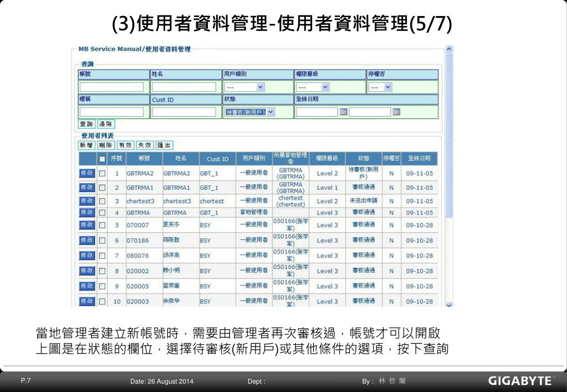The height and width of the screenshot is (392, 567).
Task: Click the 有效 enable button
Action: (x=125, y=145)
